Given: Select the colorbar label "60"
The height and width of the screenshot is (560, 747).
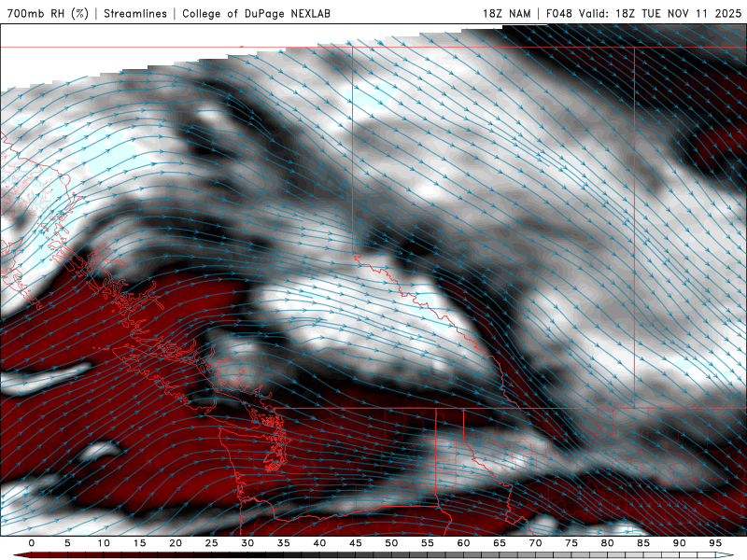Looking at the screenshot, I should tap(463, 543).
